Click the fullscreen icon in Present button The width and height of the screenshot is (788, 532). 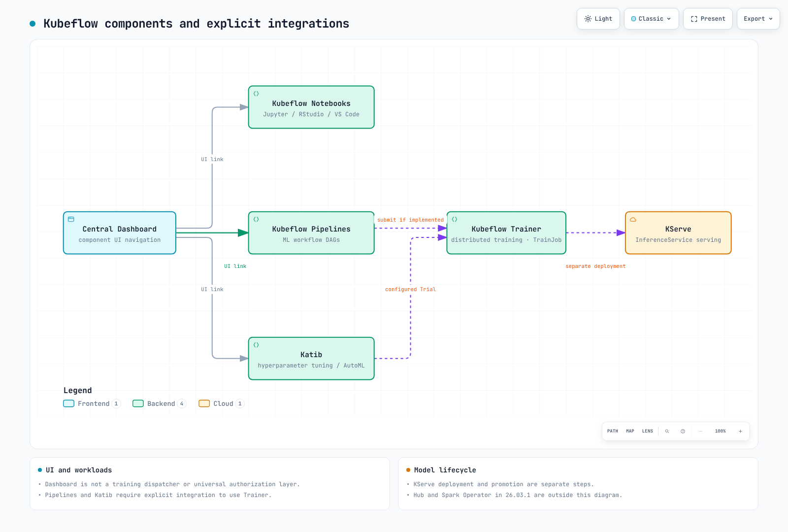[x=694, y=19]
